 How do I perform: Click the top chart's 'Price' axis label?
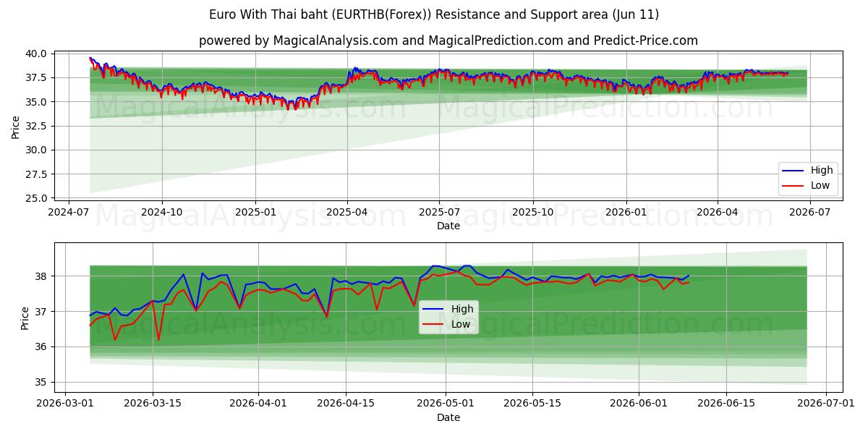pos(16,126)
